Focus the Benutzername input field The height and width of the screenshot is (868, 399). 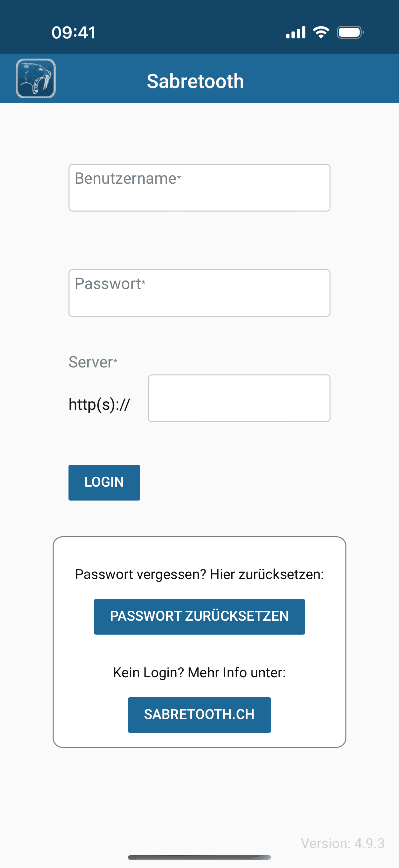coord(199,188)
